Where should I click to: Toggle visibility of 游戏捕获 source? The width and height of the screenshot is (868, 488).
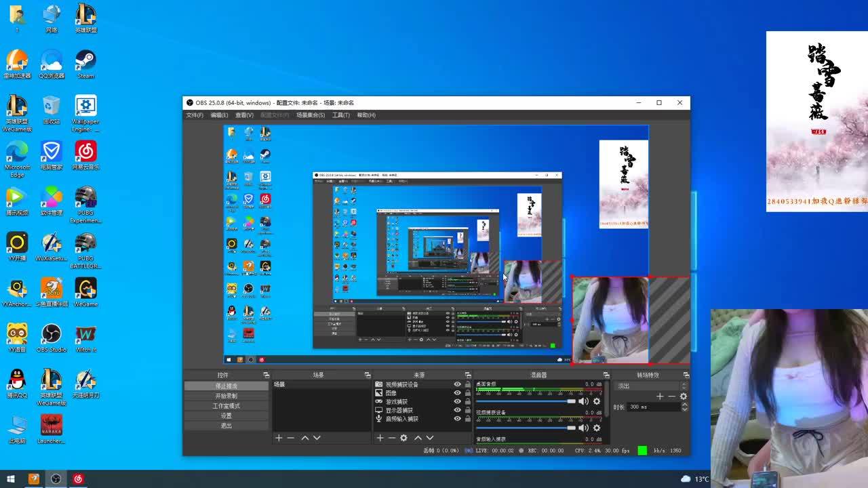[x=457, y=402]
